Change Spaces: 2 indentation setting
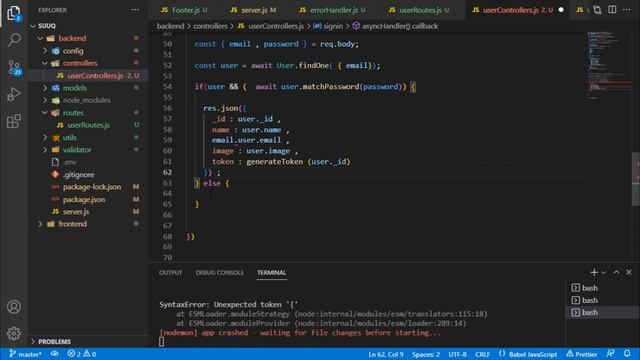The width and height of the screenshot is (640, 360). (426, 354)
